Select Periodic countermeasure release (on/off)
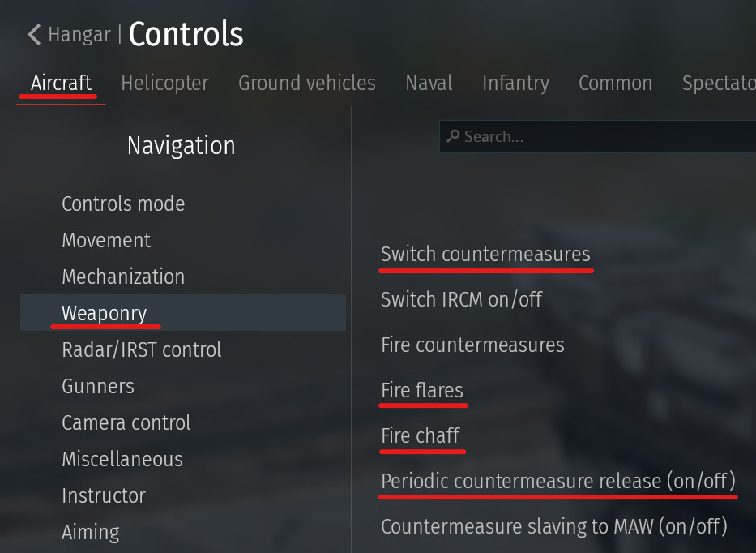 (x=558, y=481)
